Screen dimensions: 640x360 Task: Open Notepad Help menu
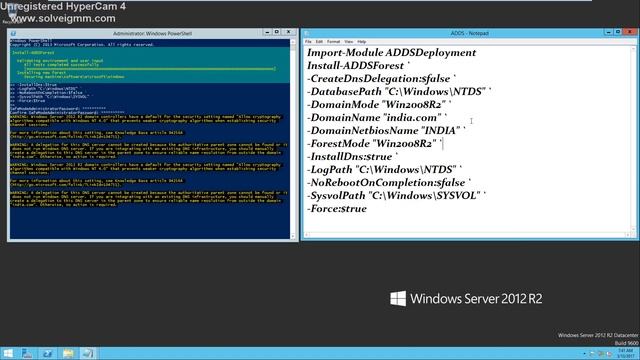click(362, 42)
